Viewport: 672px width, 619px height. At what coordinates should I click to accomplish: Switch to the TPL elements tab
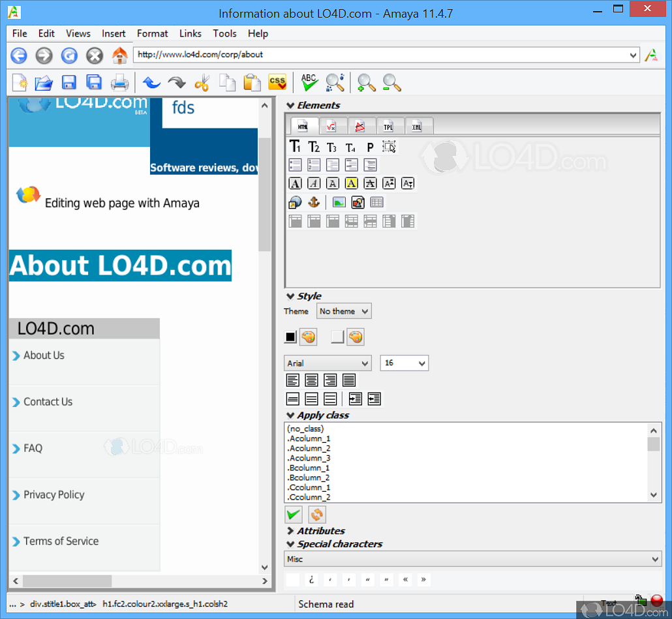(388, 127)
